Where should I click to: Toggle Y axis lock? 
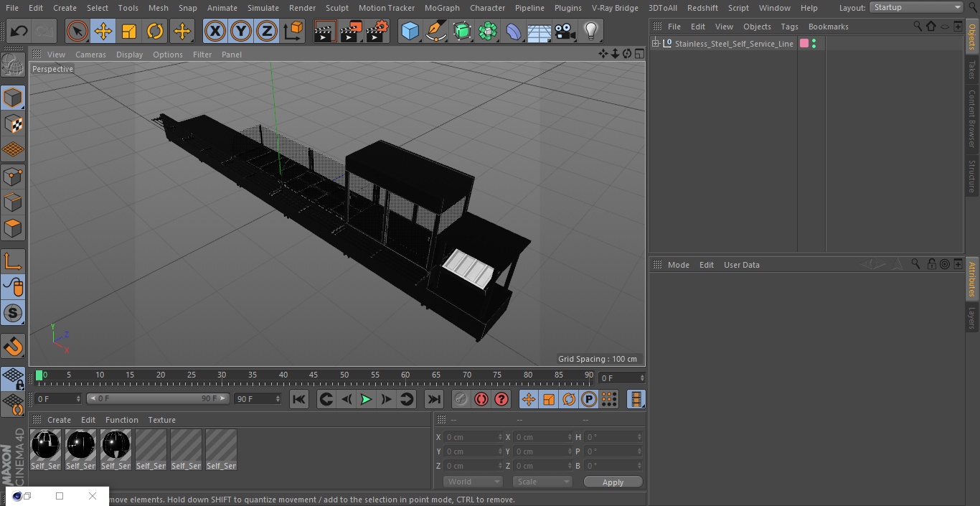coord(241,31)
